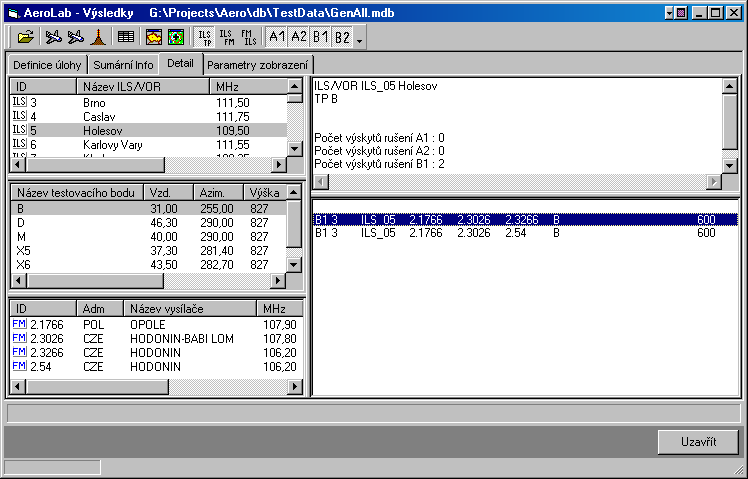This screenshot has height=479, width=748.
Task: Sort by the Název vysílače column header
Action: coord(188,308)
